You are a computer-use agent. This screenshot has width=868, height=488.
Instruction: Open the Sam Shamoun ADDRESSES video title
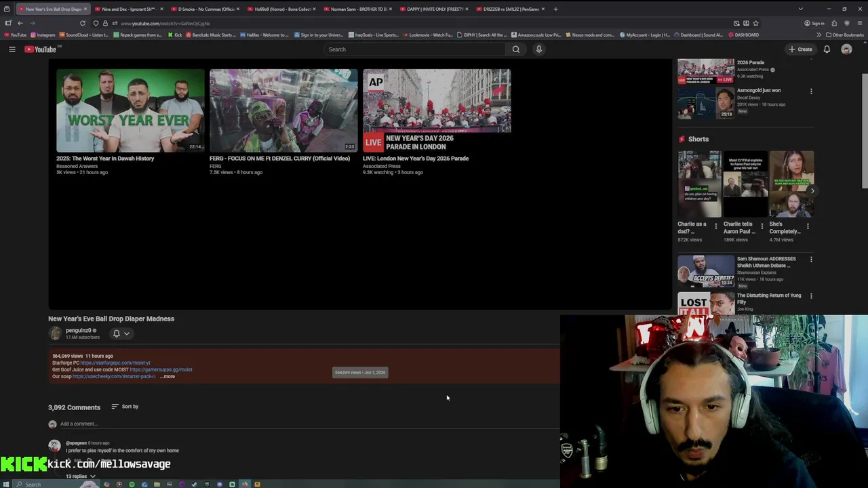766,262
